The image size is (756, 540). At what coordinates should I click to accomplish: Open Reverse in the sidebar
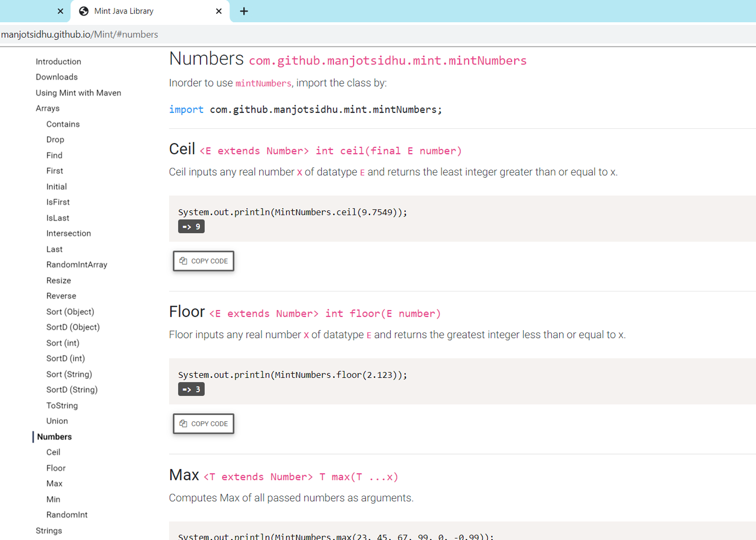61,296
